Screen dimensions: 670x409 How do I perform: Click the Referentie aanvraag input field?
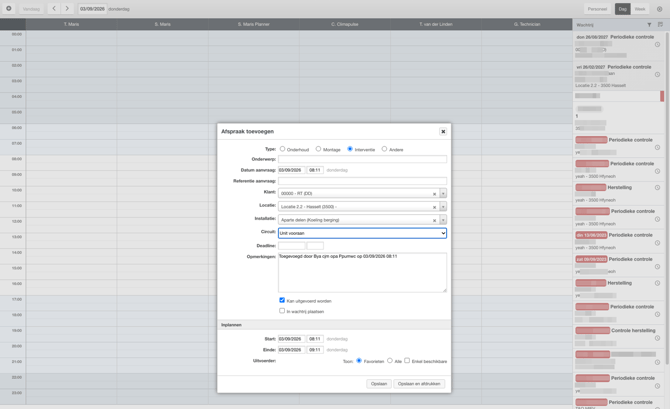(x=362, y=181)
